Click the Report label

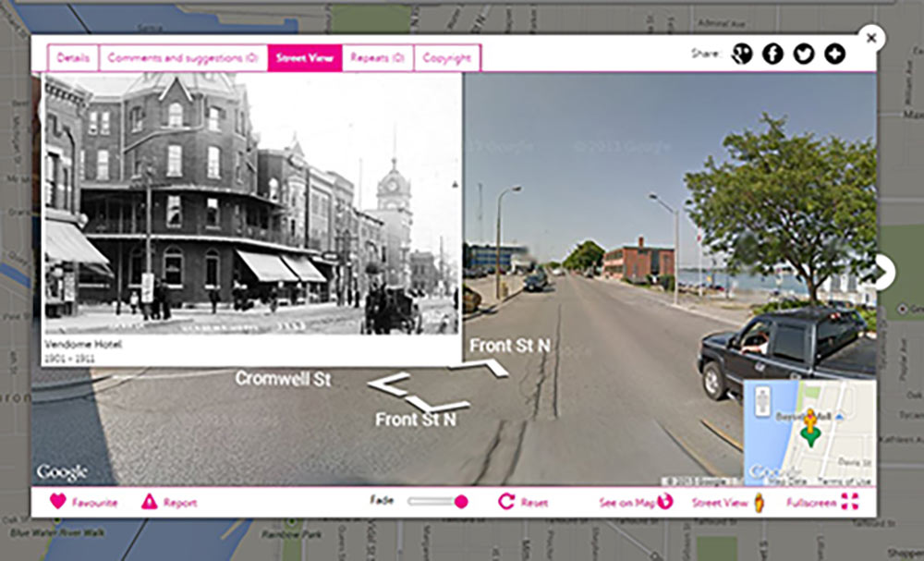coord(180,503)
